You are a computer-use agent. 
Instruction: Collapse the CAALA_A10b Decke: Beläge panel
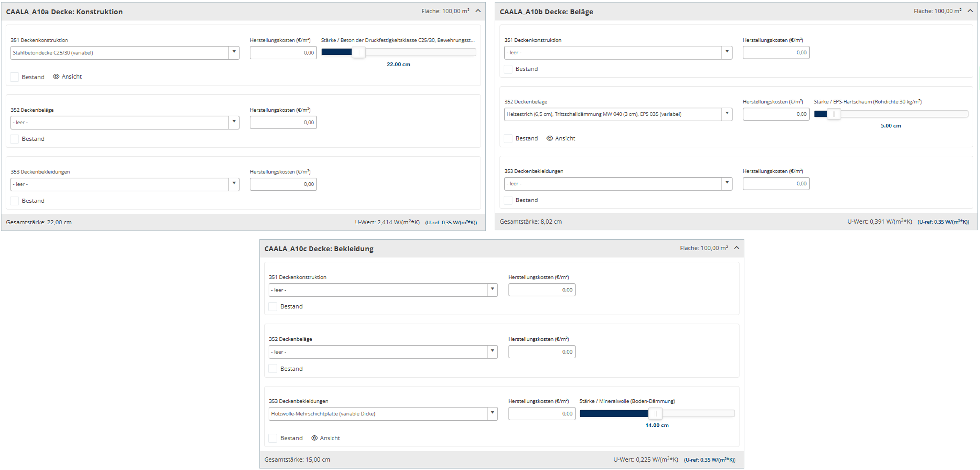click(x=970, y=11)
